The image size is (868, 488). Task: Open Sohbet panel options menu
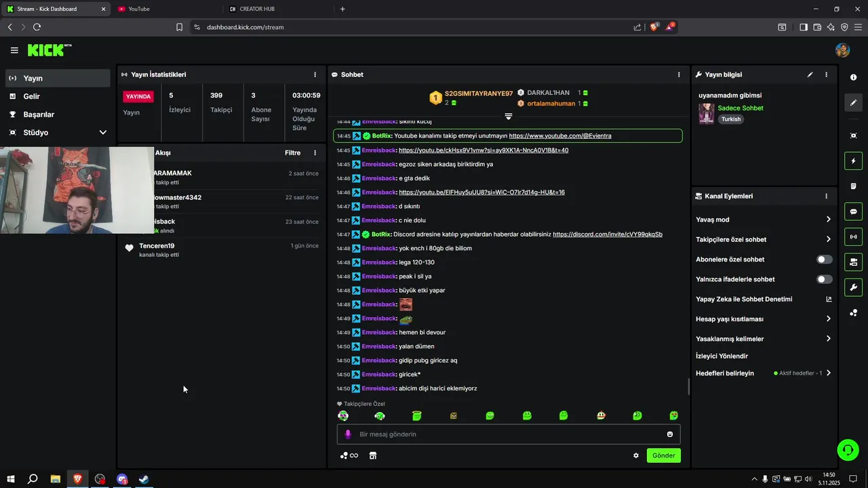click(x=679, y=75)
